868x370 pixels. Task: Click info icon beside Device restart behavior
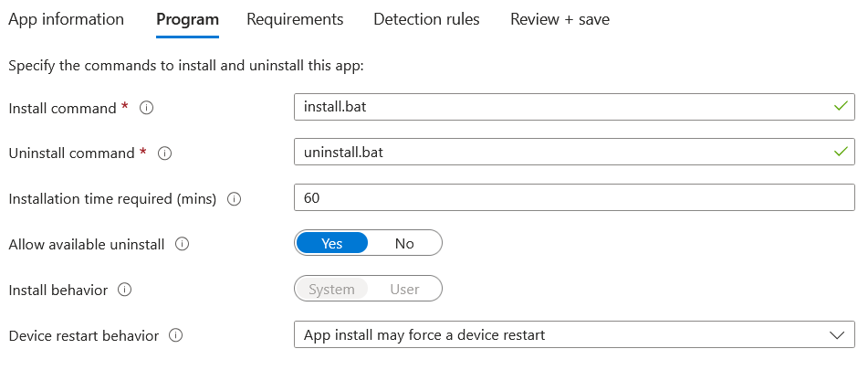[x=176, y=335]
